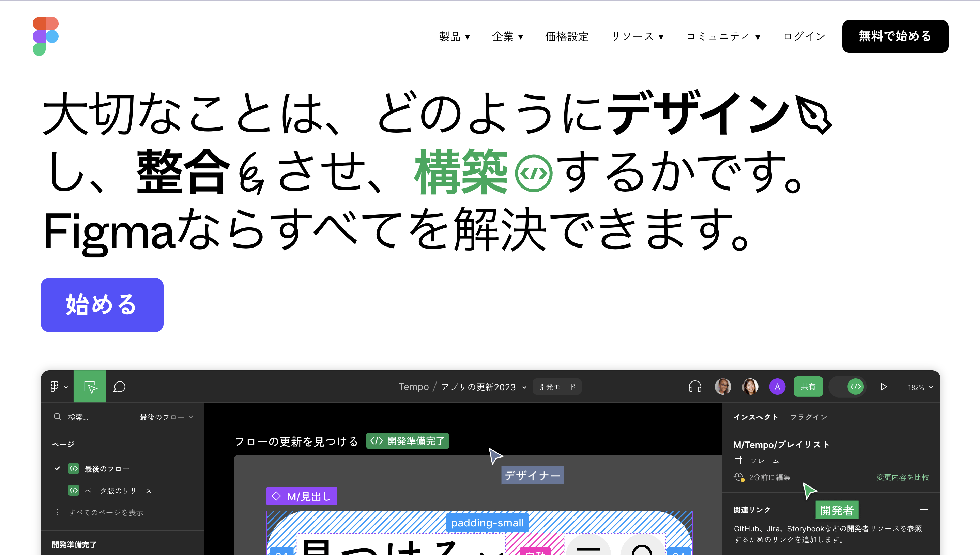
Task: Click the padding-small label
Action: pos(487,523)
